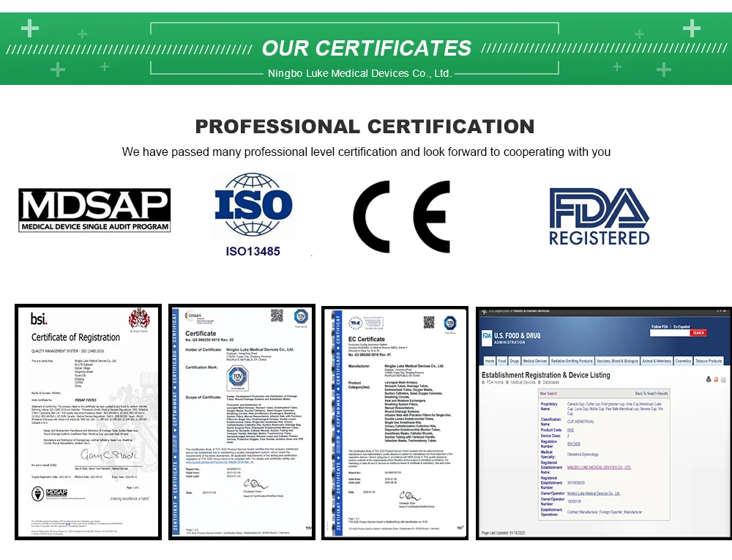Click the Establishment Registration & Device Listing heading

pos(546,375)
